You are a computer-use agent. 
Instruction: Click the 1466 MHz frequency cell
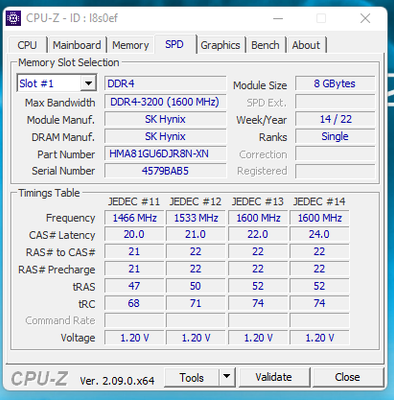pos(134,218)
